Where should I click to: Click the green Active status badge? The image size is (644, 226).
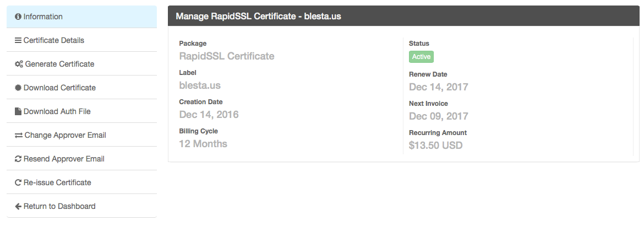(421, 57)
